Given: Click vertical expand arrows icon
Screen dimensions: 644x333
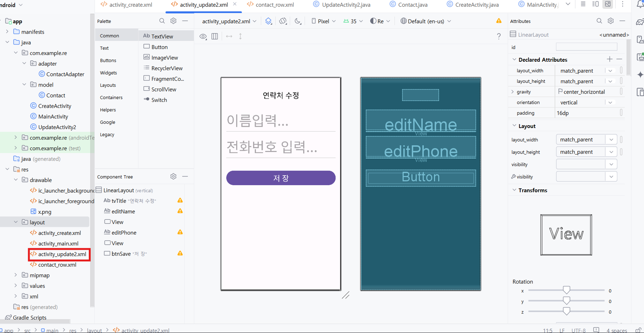Looking at the screenshot, I should (x=240, y=36).
